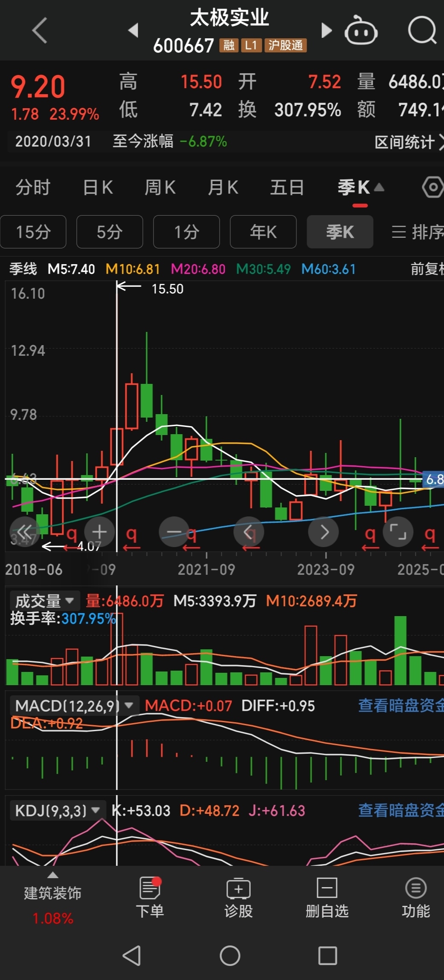Open the search magnifier icon

coord(423,30)
